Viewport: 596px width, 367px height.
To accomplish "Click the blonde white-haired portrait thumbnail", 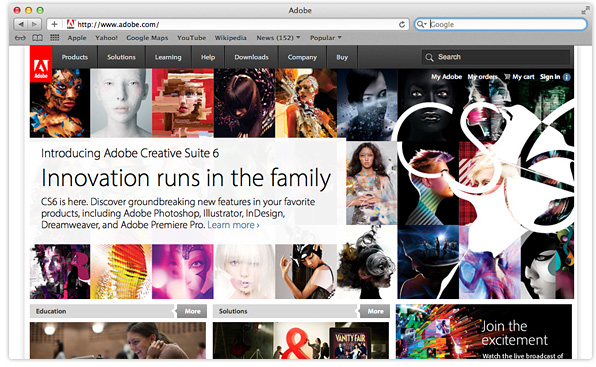I will coord(244,271).
